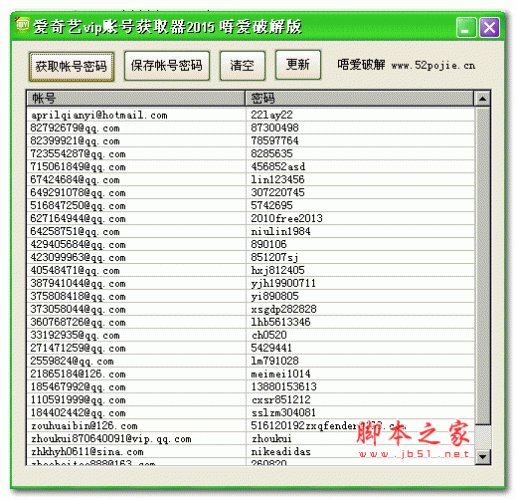
Task: Click the 保存帐号密码 button
Action: coord(167,66)
